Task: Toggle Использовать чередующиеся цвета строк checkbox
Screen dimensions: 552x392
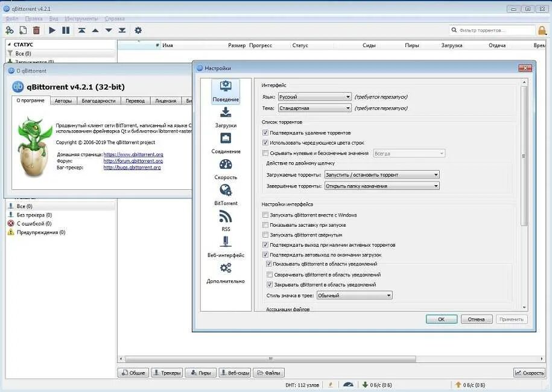Action: (265, 142)
